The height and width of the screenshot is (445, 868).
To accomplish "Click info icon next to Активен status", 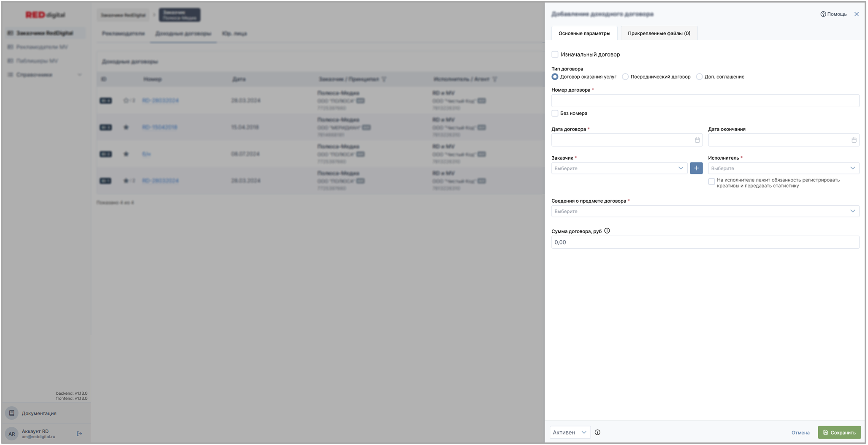I will point(597,432).
